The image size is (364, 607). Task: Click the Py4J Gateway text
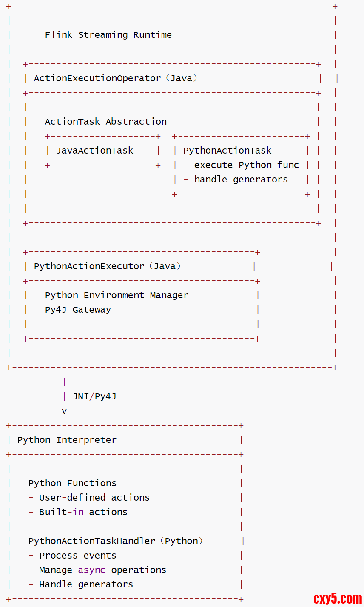[78, 310]
